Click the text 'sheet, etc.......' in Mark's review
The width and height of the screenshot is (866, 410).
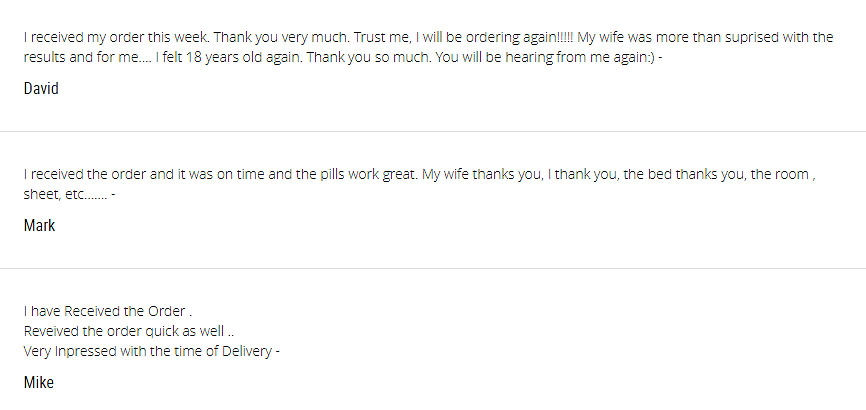pos(65,194)
